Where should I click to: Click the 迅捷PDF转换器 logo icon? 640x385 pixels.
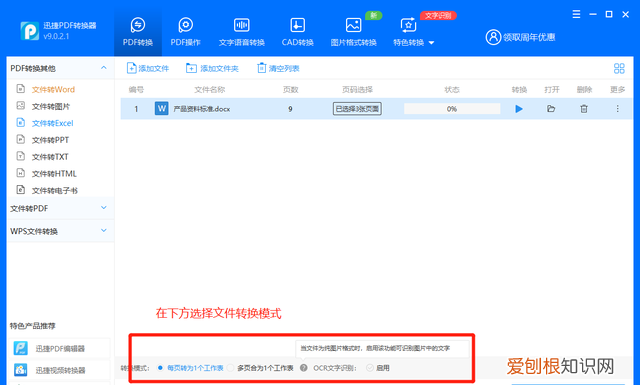coord(30,31)
